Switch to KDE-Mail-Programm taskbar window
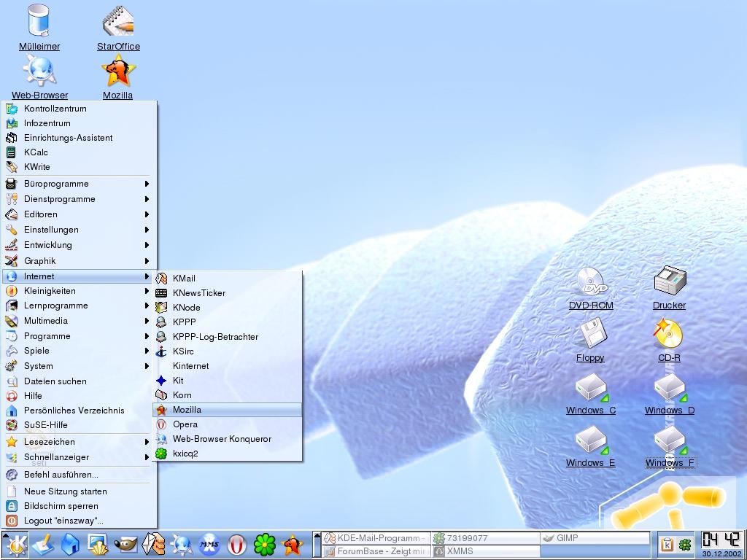Screen dimensions: 747x560 pos(376,538)
